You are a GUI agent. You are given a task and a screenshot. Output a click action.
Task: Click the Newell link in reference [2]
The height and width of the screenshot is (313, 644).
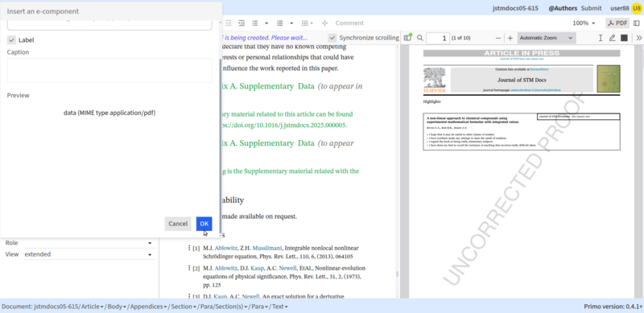click(x=287, y=268)
